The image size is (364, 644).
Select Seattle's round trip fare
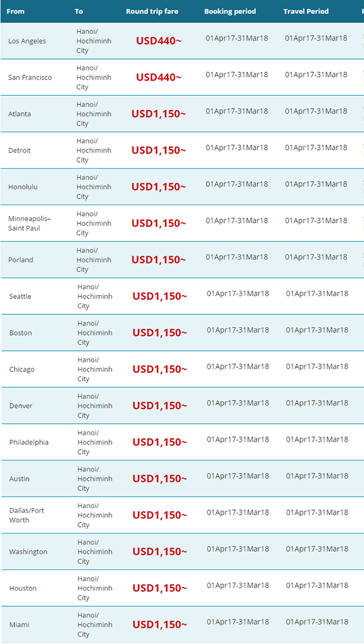coord(160,296)
